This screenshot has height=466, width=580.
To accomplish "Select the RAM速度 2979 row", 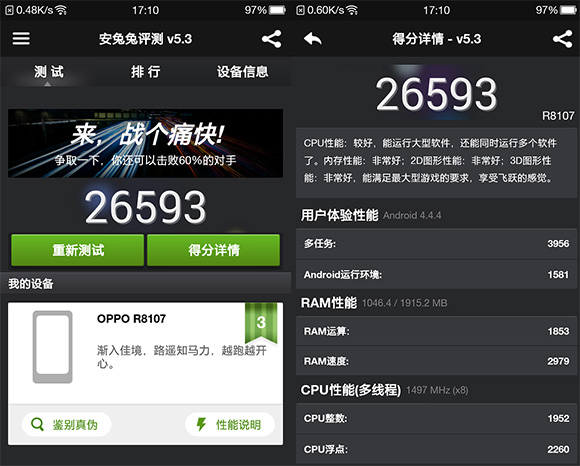I will [x=436, y=361].
